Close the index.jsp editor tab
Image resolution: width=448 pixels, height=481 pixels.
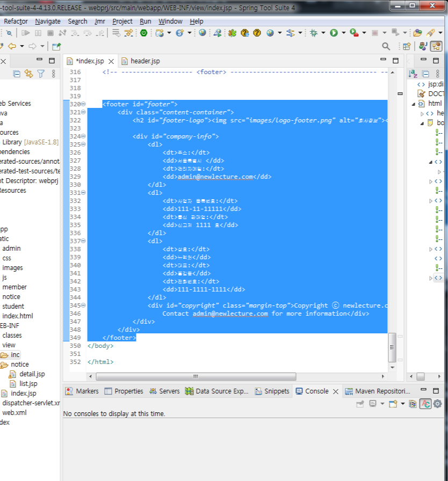pos(111,61)
